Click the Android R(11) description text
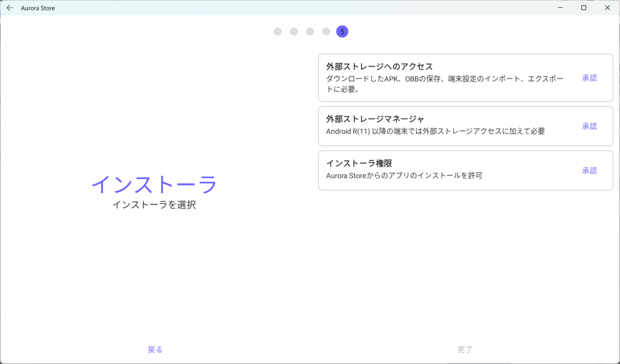Viewport: 620px width, 364px height. click(436, 131)
